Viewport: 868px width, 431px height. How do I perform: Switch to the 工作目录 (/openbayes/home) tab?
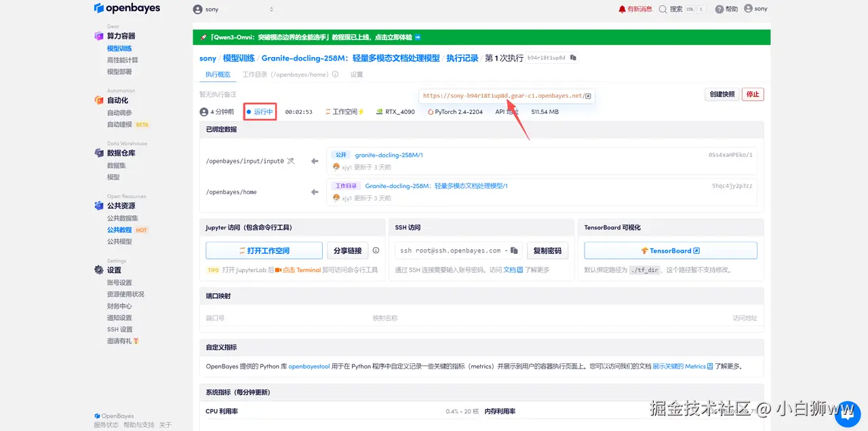pyautogui.click(x=285, y=75)
